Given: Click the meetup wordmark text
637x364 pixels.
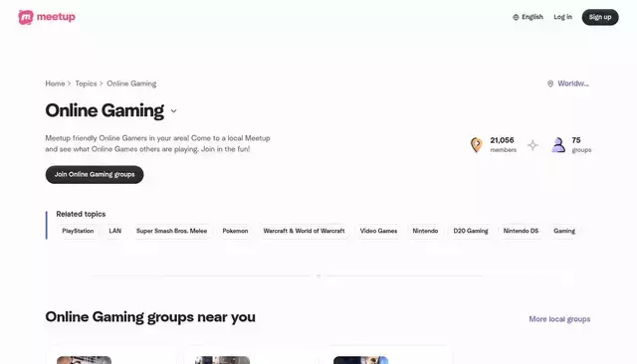Looking at the screenshot, I should (x=56, y=17).
